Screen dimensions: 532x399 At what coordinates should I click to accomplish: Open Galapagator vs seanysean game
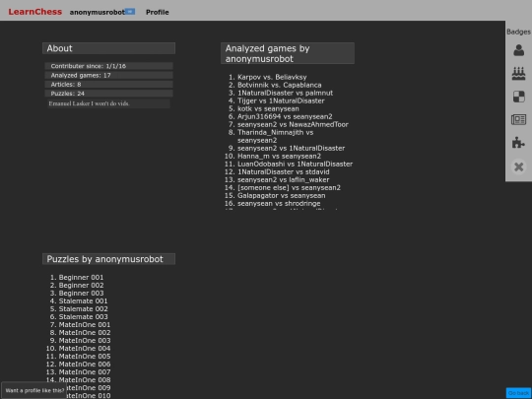click(x=281, y=195)
